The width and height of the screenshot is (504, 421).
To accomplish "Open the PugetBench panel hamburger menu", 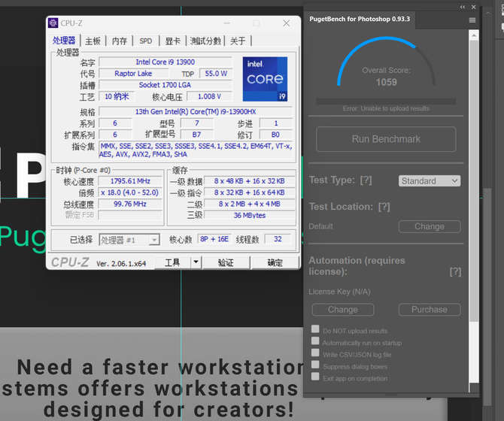I will [472, 20].
